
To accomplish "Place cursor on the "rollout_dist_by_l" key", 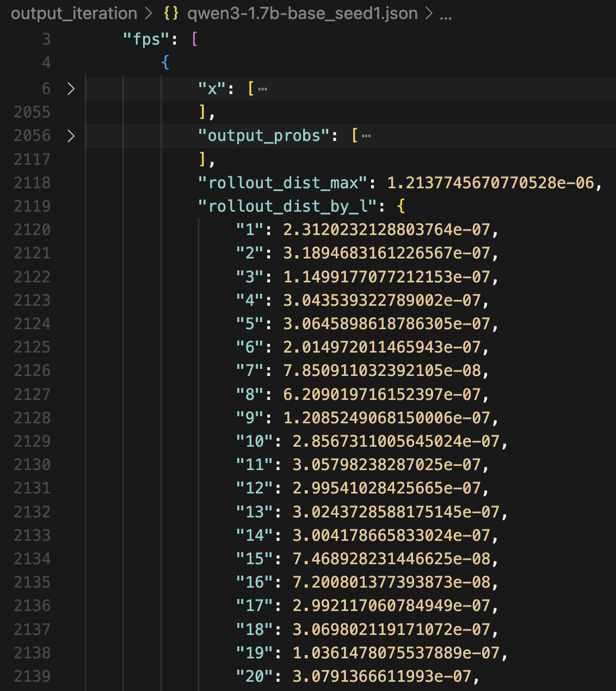I will click(x=288, y=206).
